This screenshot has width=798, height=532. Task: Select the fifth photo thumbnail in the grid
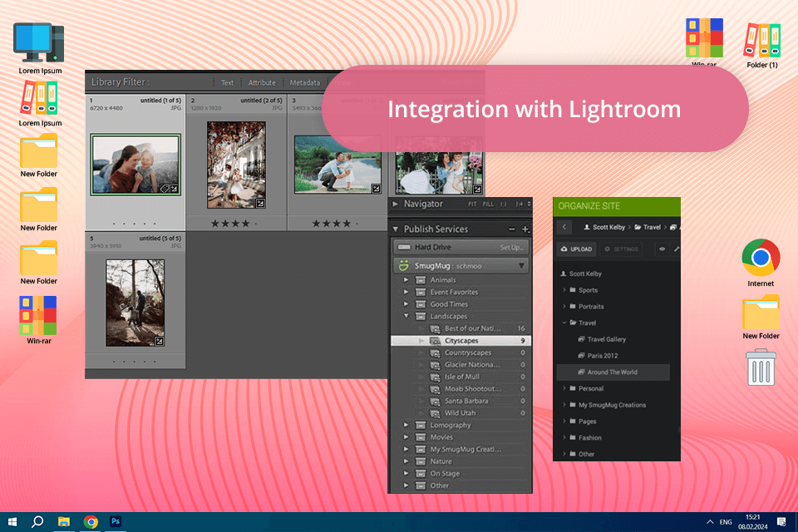coord(135,303)
